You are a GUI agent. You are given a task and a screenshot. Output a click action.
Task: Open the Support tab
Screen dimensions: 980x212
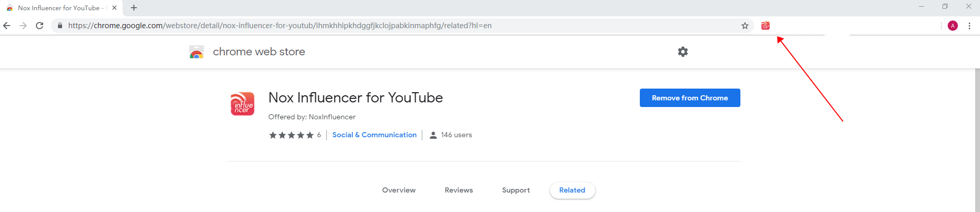pyautogui.click(x=516, y=190)
